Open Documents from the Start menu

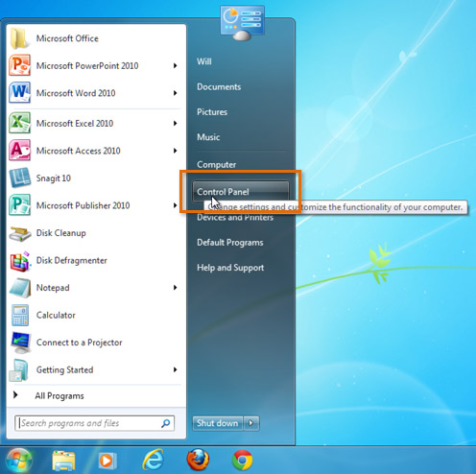[x=219, y=86]
